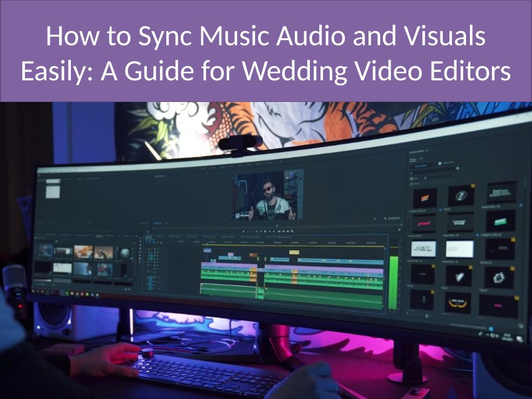The width and height of the screenshot is (532, 399).
Task: Select the white 'Your Text' template thumbnail
Action: pos(423,248)
